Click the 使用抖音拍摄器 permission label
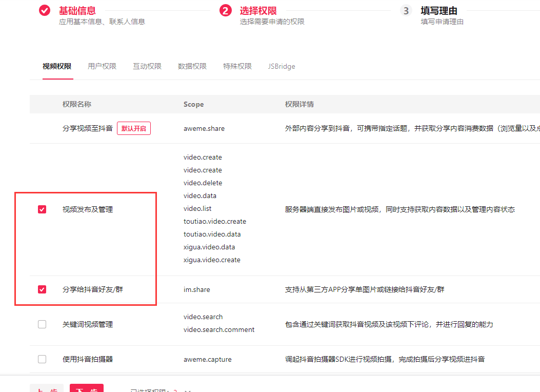Viewport: 540px width, 392px height. coord(88,359)
